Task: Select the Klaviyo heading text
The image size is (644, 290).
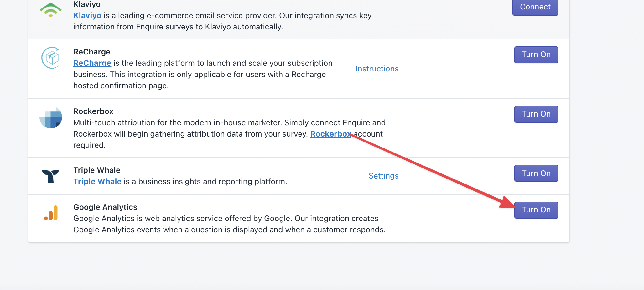Action: pos(87,4)
